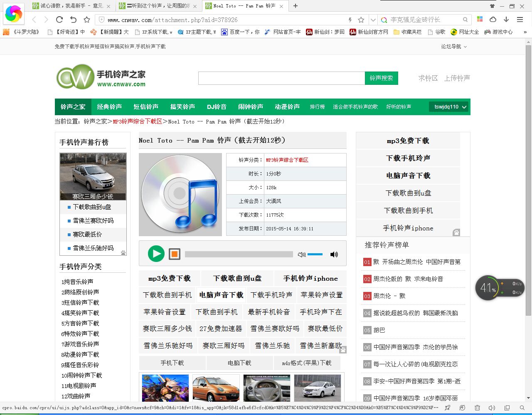
Task: Mute audio using crossed-out speaker icon
Action: coord(302,254)
